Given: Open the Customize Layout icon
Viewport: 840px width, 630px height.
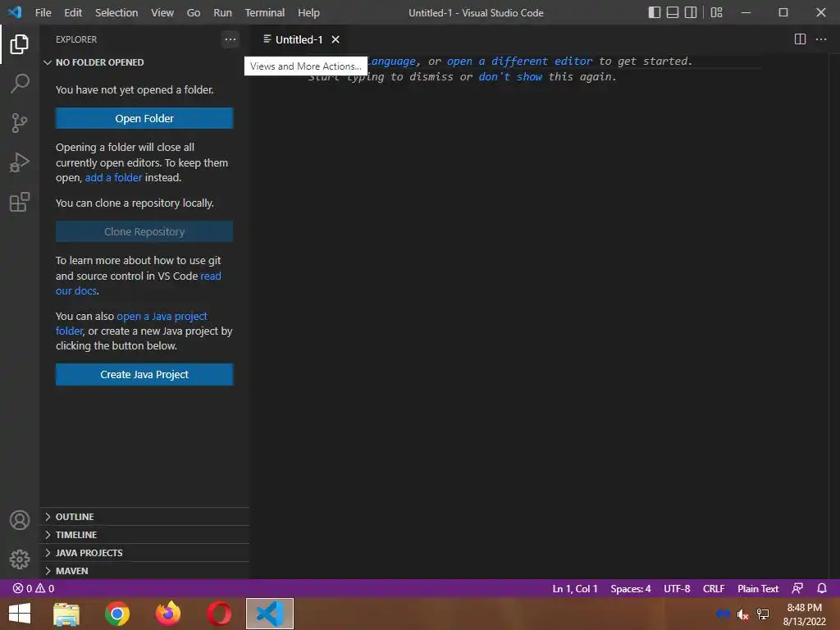Looking at the screenshot, I should click(x=716, y=12).
